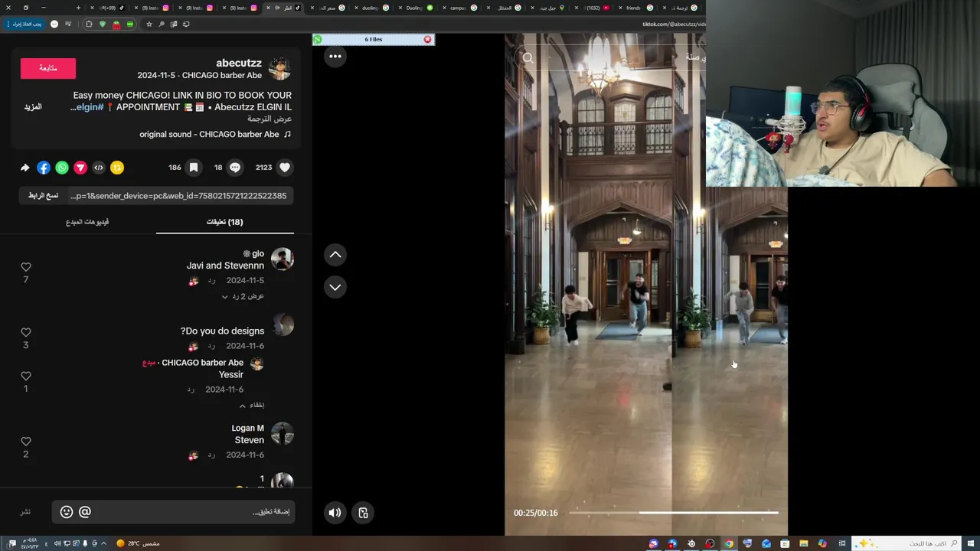Screen dimensions: 980x551
Task: Reply to Logan M's comment
Action: pos(211,455)
